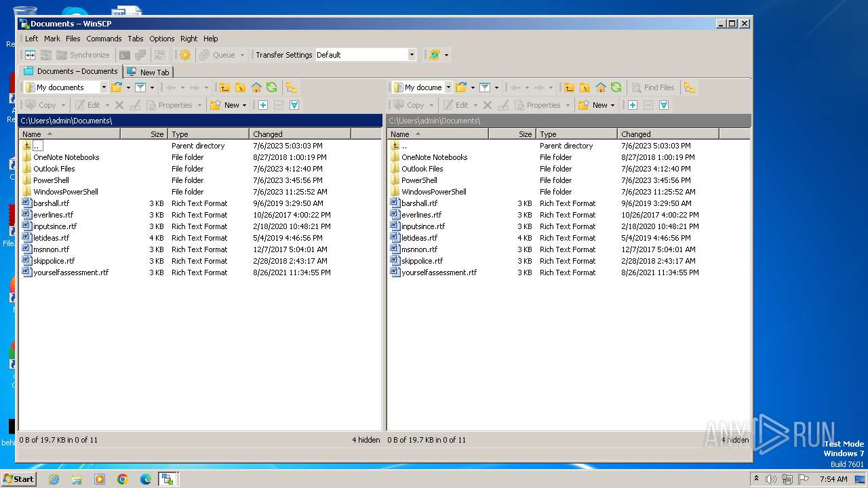Go to parent directory in right panel
The height and width of the screenshot is (488, 868).
(569, 87)
